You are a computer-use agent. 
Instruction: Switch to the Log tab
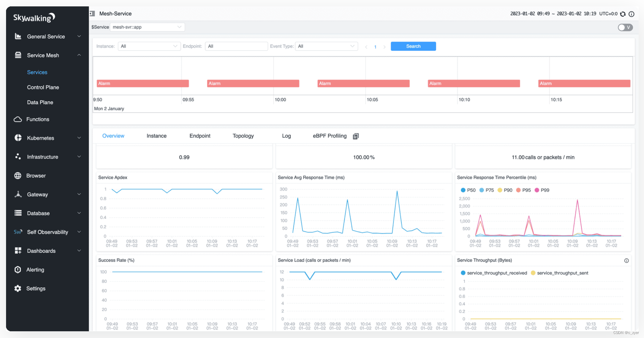click(286, 136)
